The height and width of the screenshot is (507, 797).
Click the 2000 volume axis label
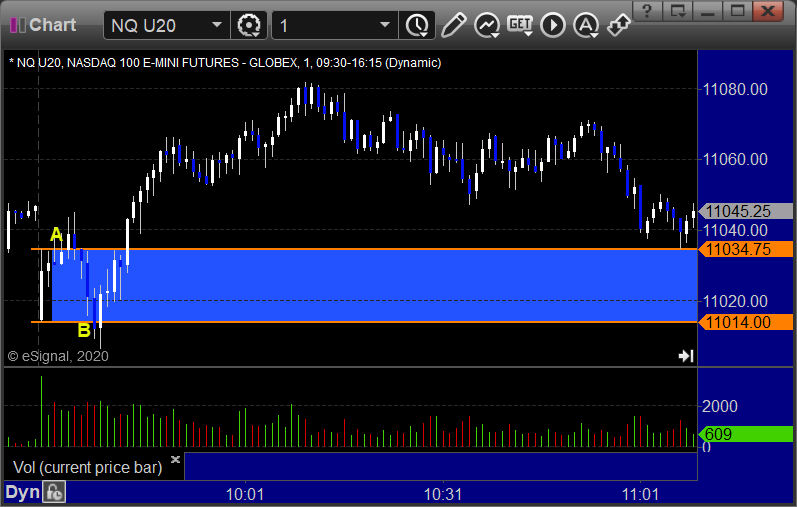720,406
